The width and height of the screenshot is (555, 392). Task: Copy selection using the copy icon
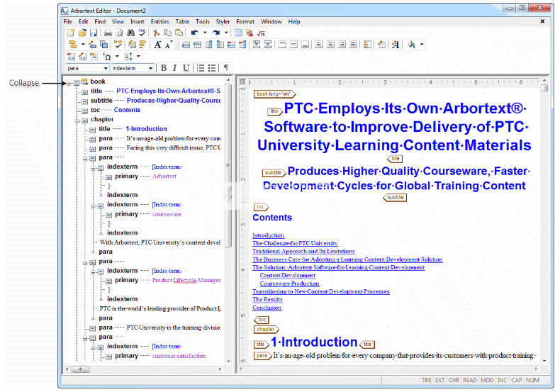tap(167, 33)
